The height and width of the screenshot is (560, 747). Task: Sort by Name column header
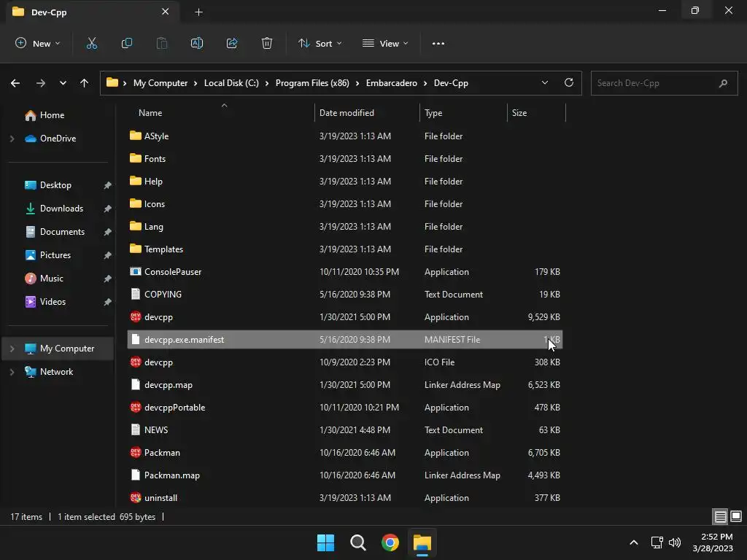coord(150,113)
